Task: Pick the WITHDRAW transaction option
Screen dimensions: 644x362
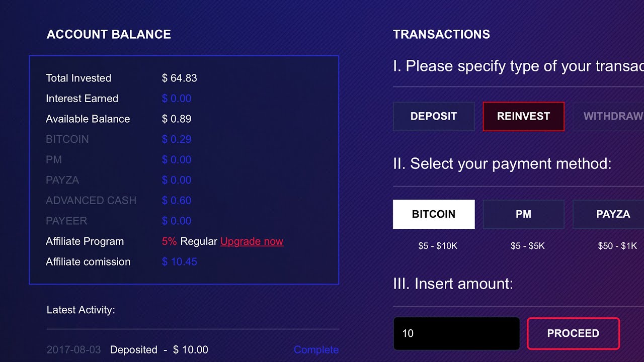Action: pos(613,116)
